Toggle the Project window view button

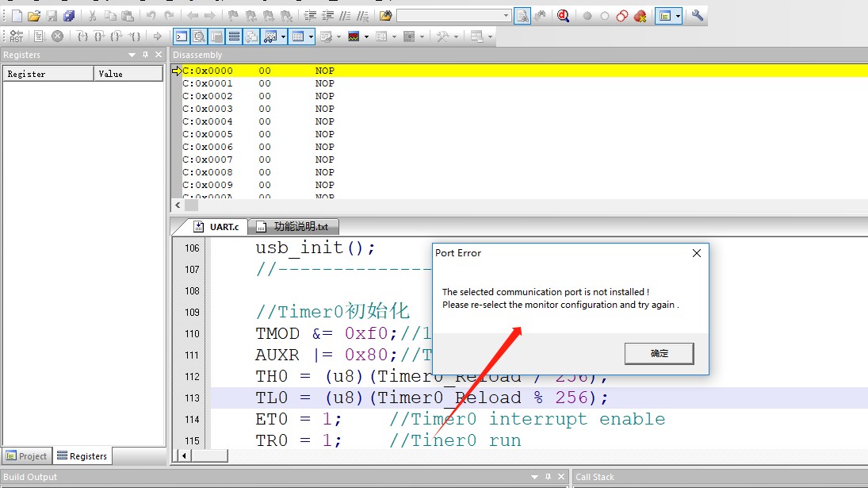point(665,16)
